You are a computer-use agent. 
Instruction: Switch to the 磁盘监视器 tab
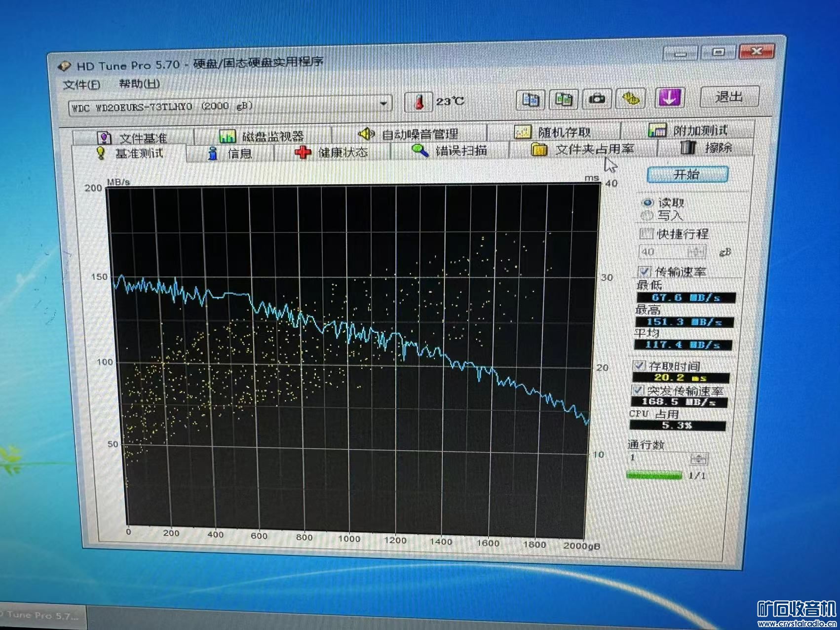[x=263, y=135]
